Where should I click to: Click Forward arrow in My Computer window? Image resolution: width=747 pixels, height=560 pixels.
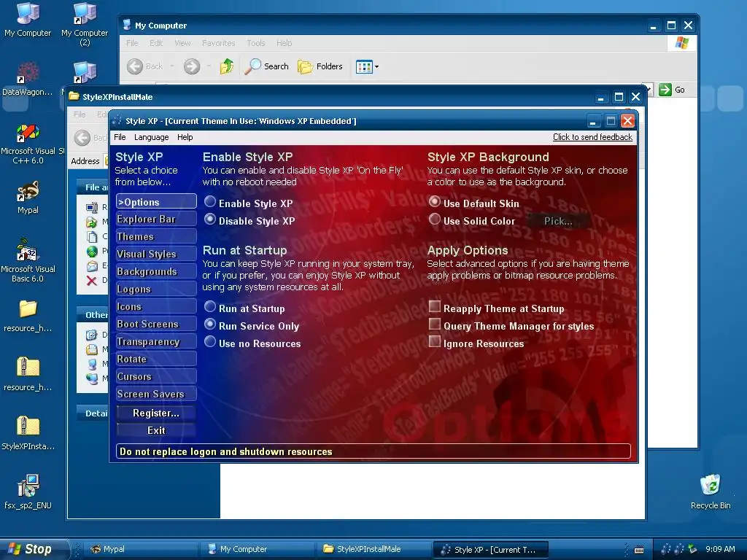point(192,66)
